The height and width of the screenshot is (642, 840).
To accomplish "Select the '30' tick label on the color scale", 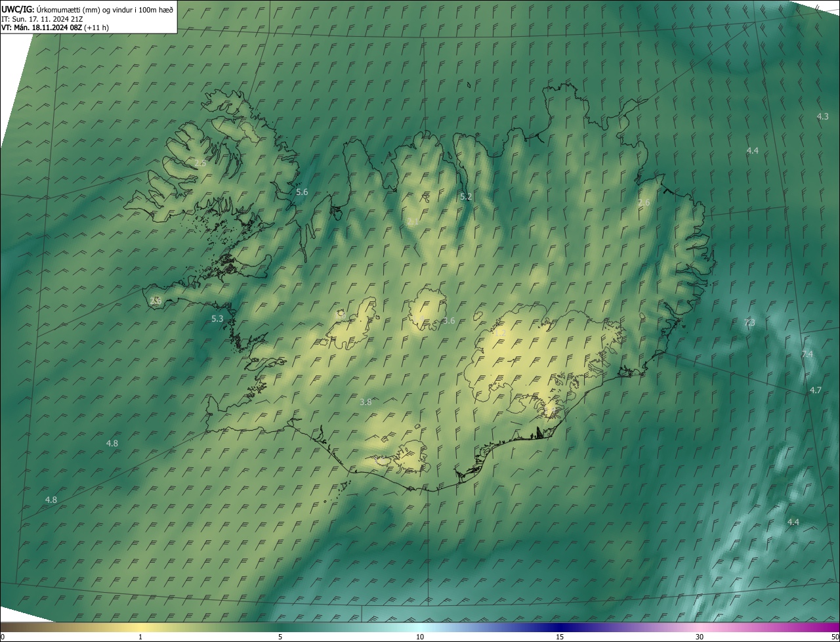I will [700, 637].
